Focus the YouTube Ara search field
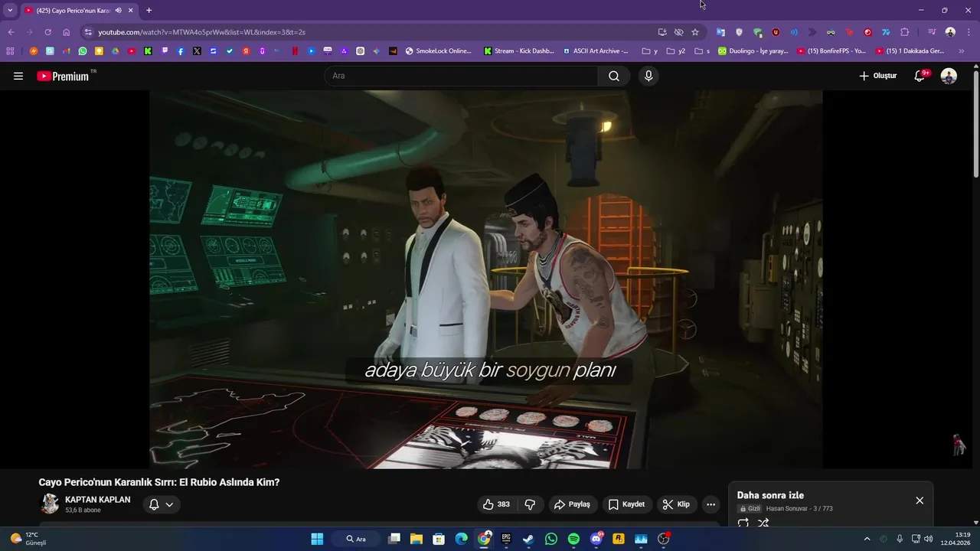Image resolution: width=980 pixels, height=551 pixels. 461,76
